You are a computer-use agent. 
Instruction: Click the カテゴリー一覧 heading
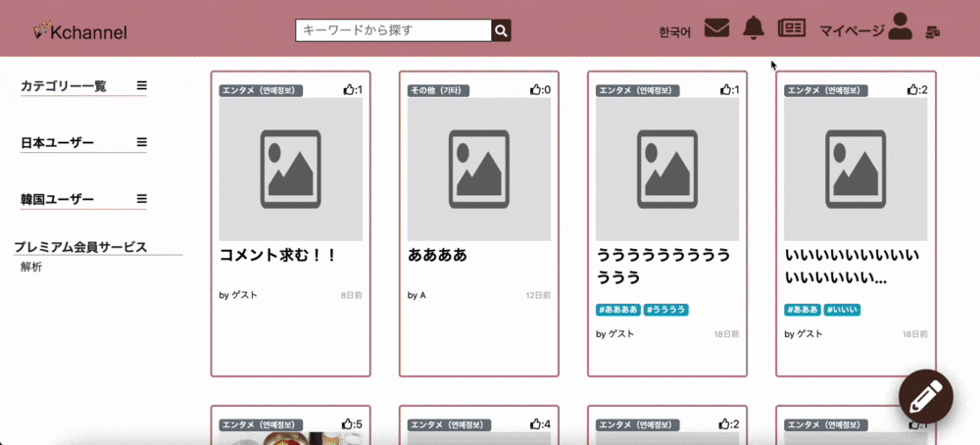[x=64, y=86]
